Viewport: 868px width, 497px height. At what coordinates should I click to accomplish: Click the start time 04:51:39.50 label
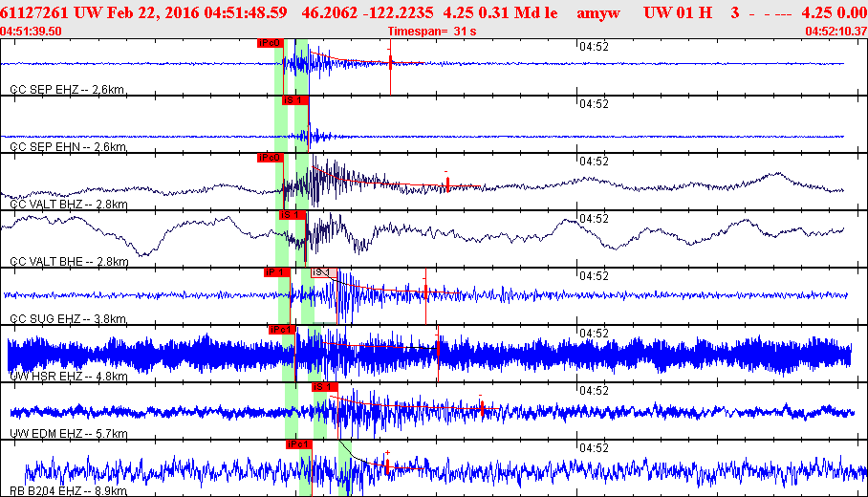(x=32, y=32)
